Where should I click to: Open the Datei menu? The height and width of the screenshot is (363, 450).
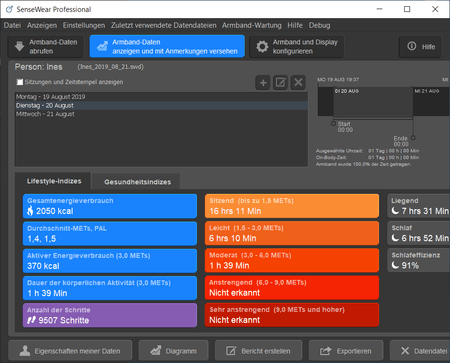pyautogui.click(x=12, y=25)
